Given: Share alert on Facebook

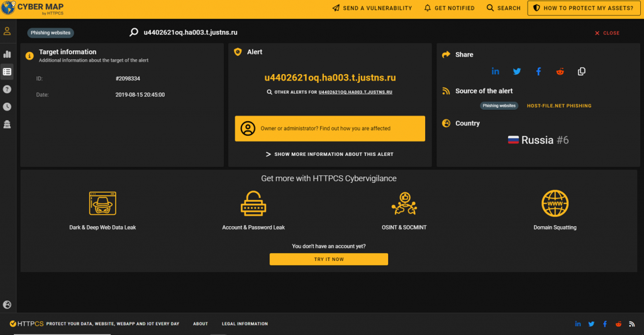Looking at the screenshot, I should (538, 72).
